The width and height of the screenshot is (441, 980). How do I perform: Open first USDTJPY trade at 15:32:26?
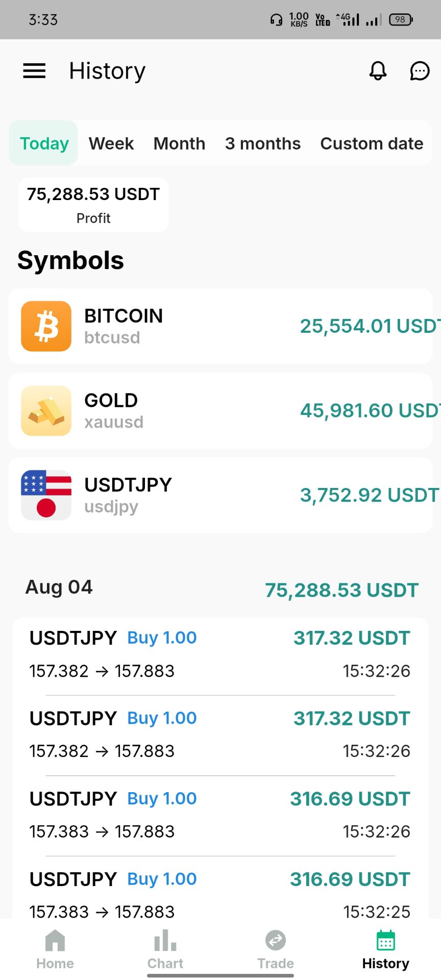[x=220, y=654]
